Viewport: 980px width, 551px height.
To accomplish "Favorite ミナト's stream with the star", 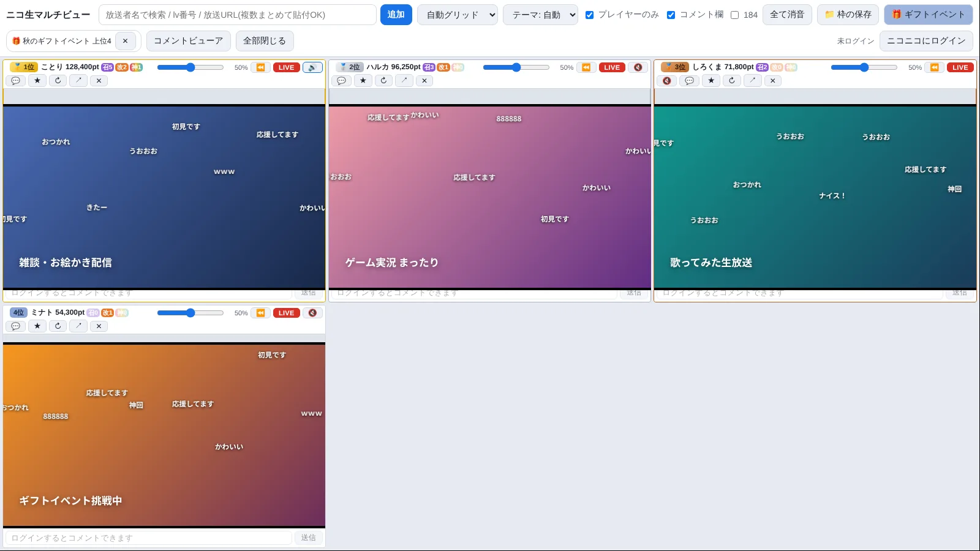I will tap(37, 326).
